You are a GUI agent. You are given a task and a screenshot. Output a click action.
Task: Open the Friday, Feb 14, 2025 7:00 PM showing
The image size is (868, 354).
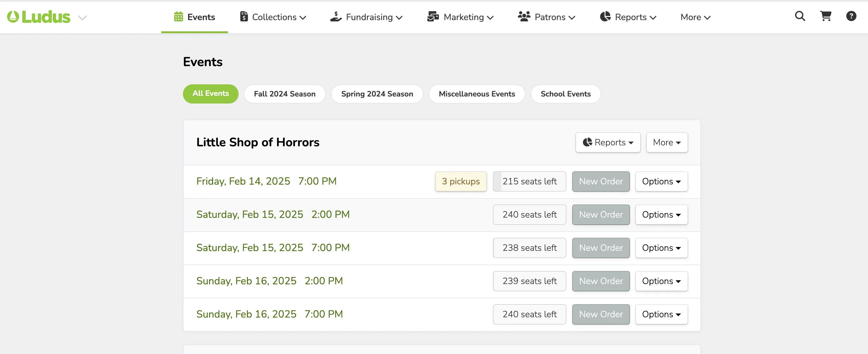266,181
